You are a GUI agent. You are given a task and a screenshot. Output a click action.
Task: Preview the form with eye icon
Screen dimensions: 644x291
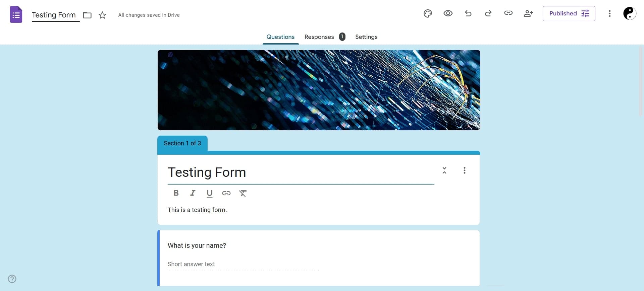point(448,13)
